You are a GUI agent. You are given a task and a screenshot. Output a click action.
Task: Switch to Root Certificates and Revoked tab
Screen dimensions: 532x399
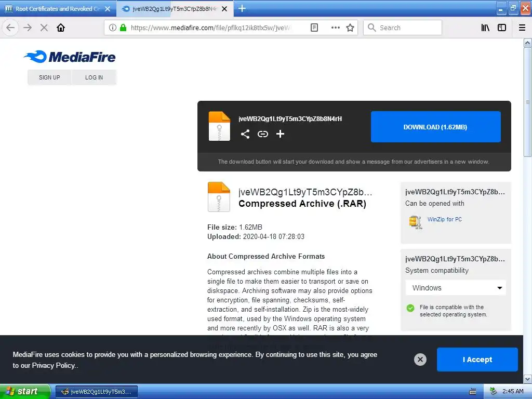tap(58, 9)
